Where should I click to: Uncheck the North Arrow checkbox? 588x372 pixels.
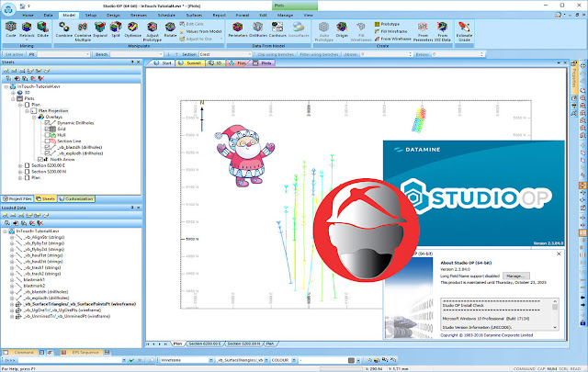[x=40, y=160]
